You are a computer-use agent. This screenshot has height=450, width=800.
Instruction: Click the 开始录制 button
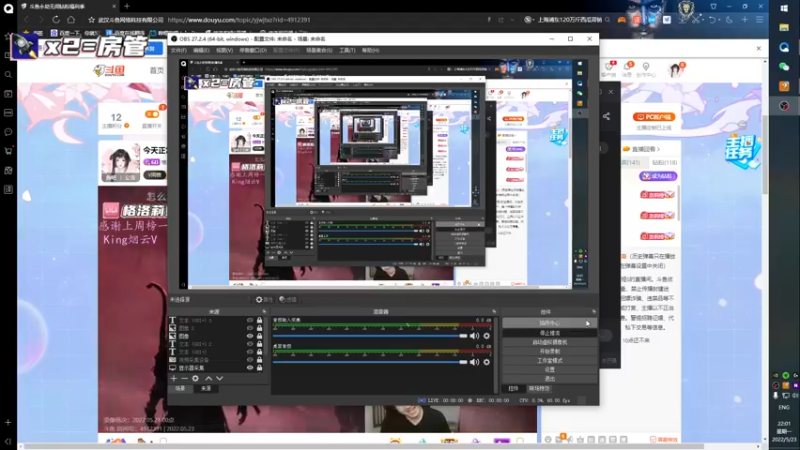(x=549, y=351)
